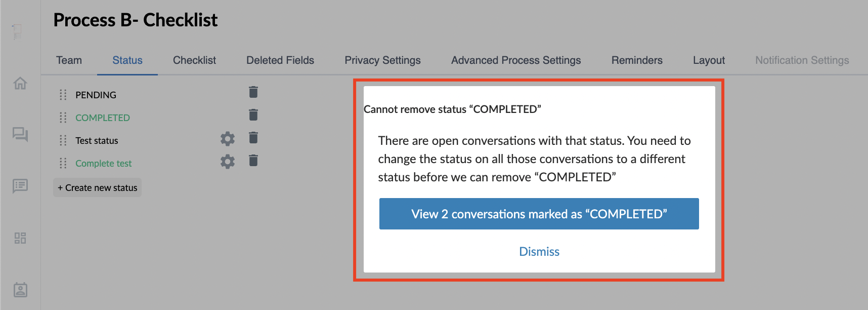This screenshot has width=868, height=310.
Task: Switch to the Team tab
Action: [69, 60]
